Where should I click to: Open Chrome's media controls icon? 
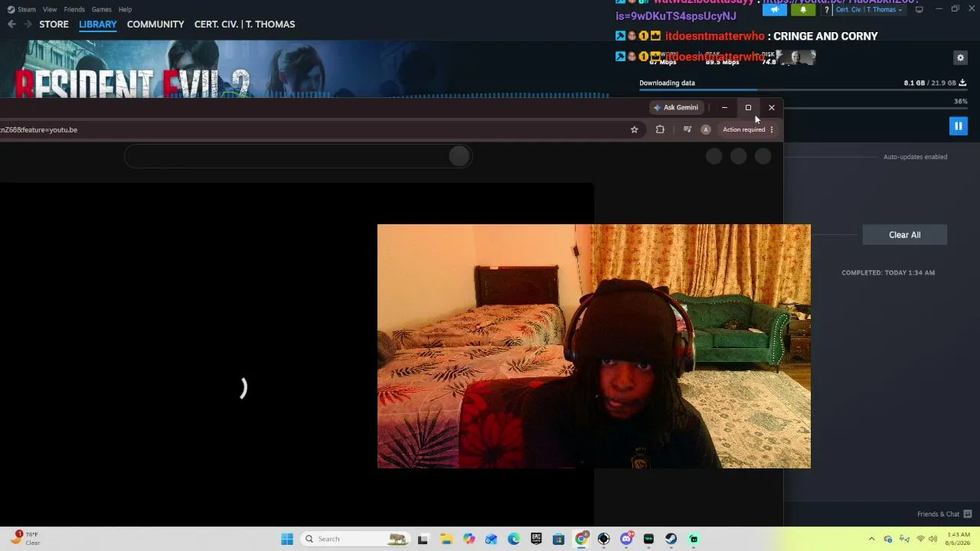point(687,130)
